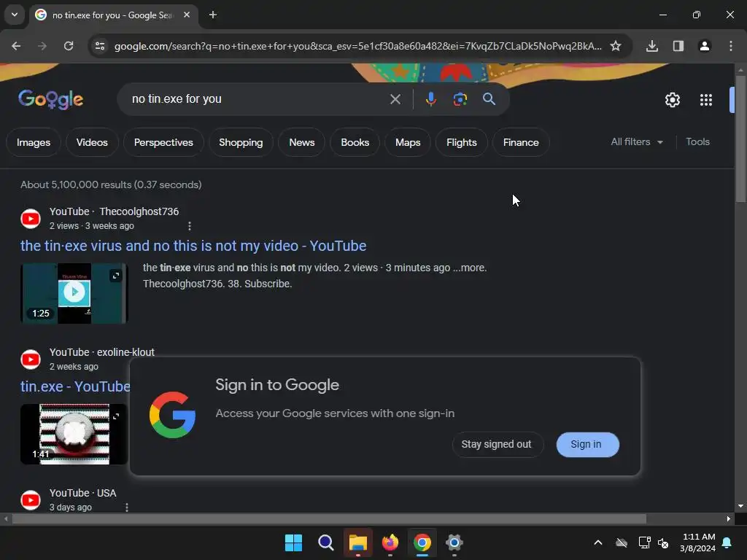Open more options for YouTube USA result
Image resolution: width=747 pixels, height=560 pixels.
pos(127,507)
